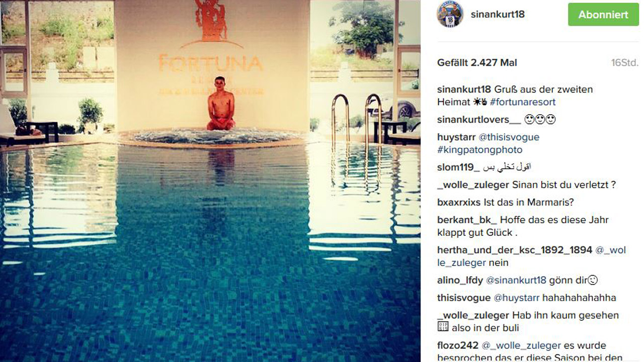Open the hertha_und_der_ksc_1892_1894 profile

tap(515, 250)
